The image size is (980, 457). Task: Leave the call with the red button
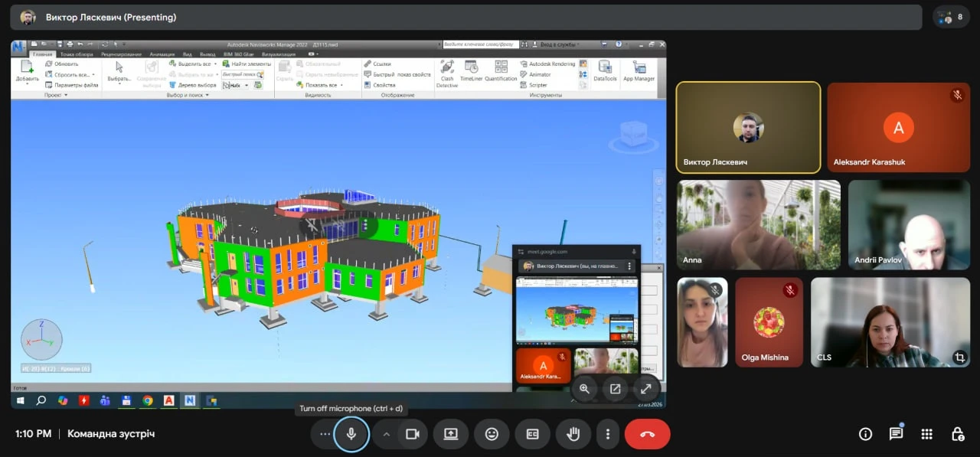point(648,434)
